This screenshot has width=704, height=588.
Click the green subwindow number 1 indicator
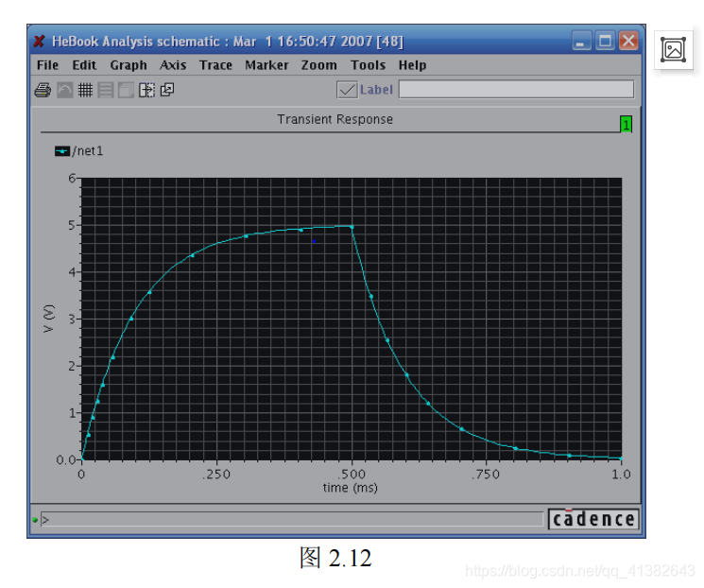(626, 125)
